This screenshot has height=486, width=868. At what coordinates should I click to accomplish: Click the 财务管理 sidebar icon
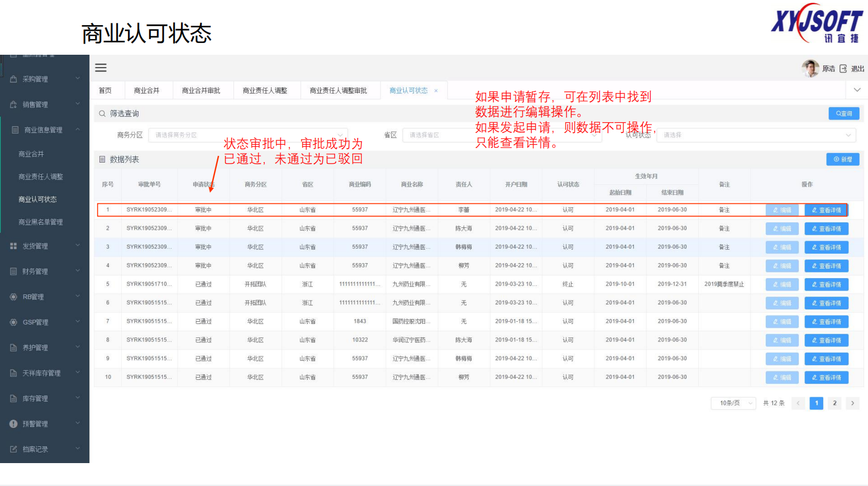[13, 271]
